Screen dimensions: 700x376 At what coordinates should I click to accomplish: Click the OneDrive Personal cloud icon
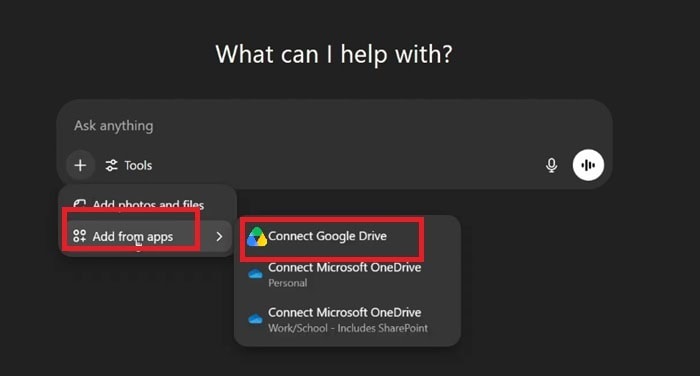point(255,274)
